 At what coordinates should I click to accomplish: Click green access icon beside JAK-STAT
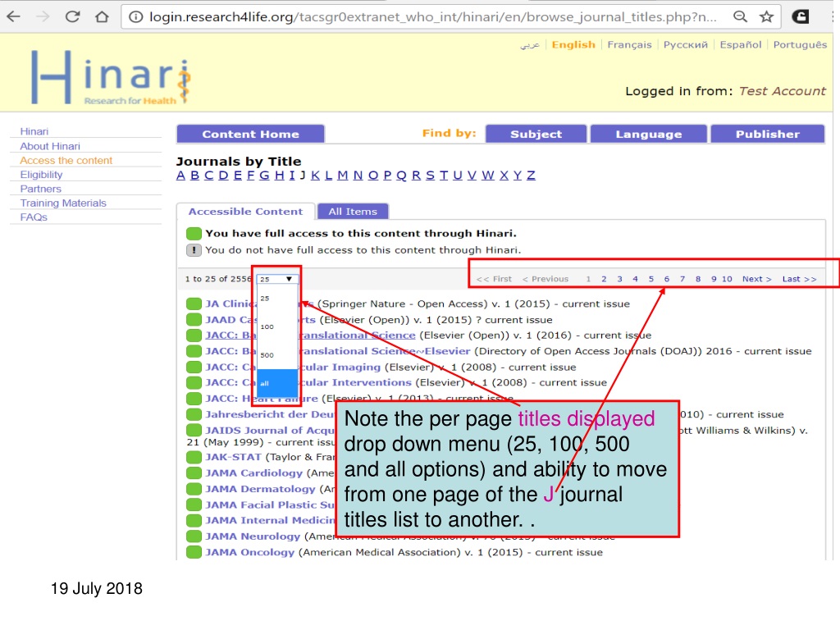(x=194, y=457)
